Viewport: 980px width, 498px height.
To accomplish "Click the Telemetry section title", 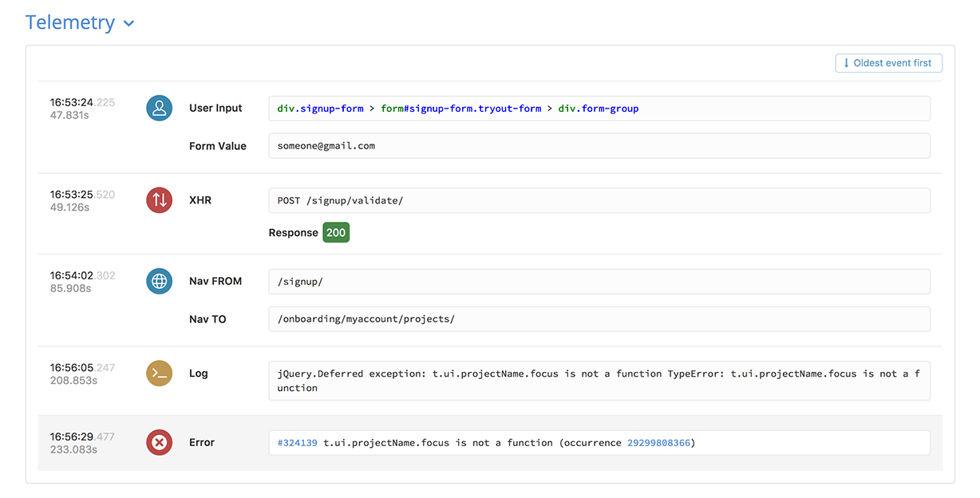I will [70, 22].
